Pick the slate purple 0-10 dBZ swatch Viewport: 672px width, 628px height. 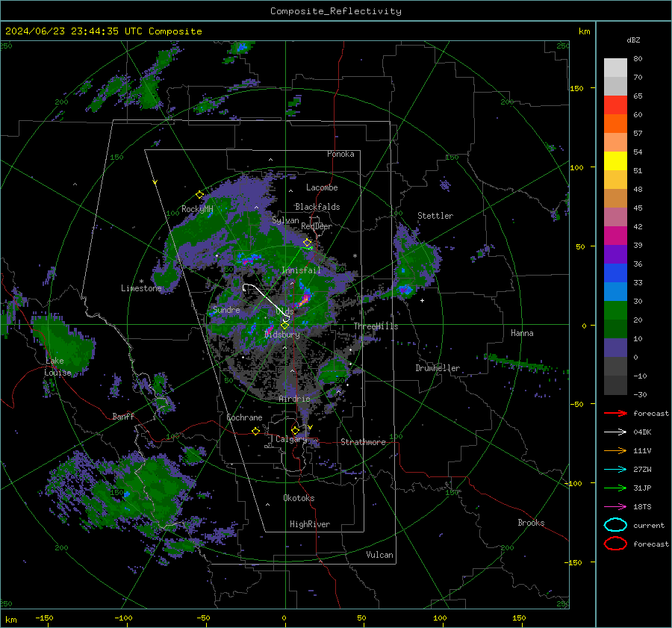pos(615,348)
